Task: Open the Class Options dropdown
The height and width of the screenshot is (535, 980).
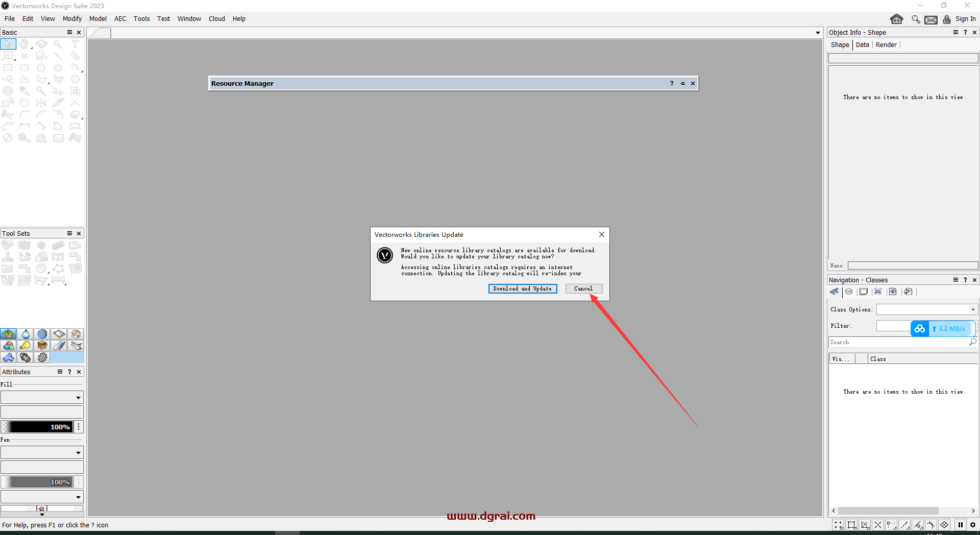Action: point(926,309)
